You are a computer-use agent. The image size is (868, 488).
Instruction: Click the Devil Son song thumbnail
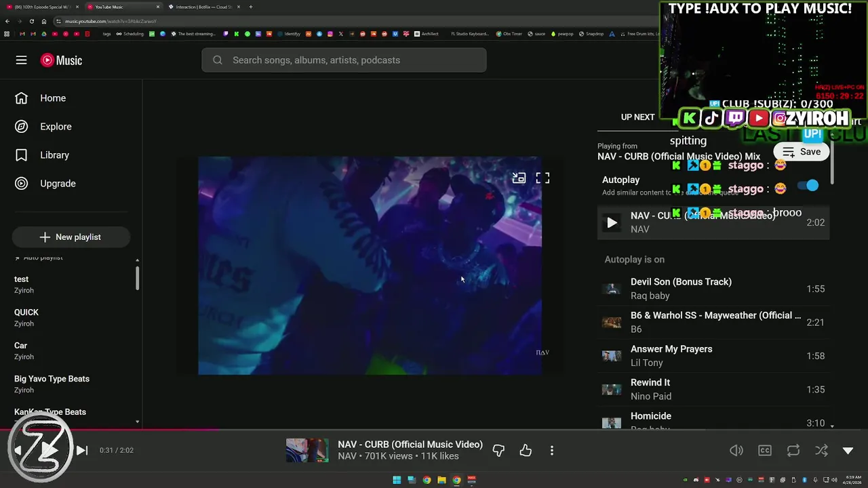tap(612, 289)
